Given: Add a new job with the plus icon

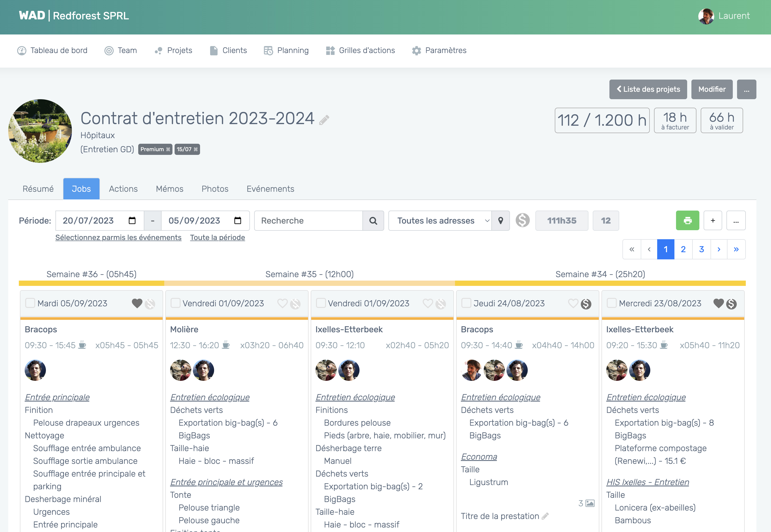Looking at the screenshot, I should (713, 220).
